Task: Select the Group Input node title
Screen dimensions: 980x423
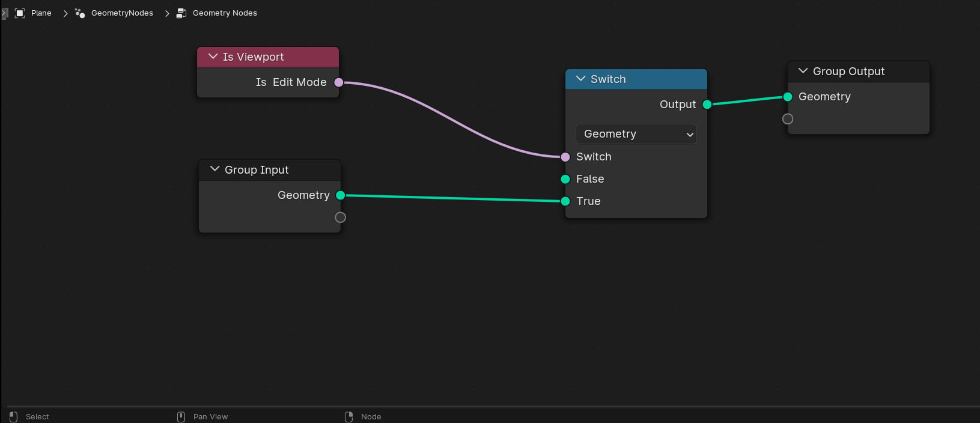Action: click(x=257, y=170)
